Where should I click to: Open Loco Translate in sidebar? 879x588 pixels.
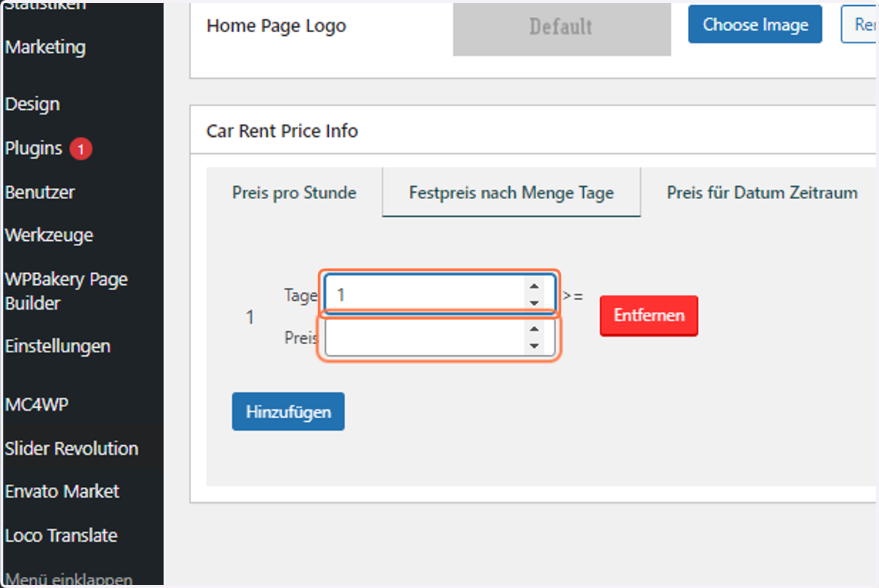click(x=62, y=535)
